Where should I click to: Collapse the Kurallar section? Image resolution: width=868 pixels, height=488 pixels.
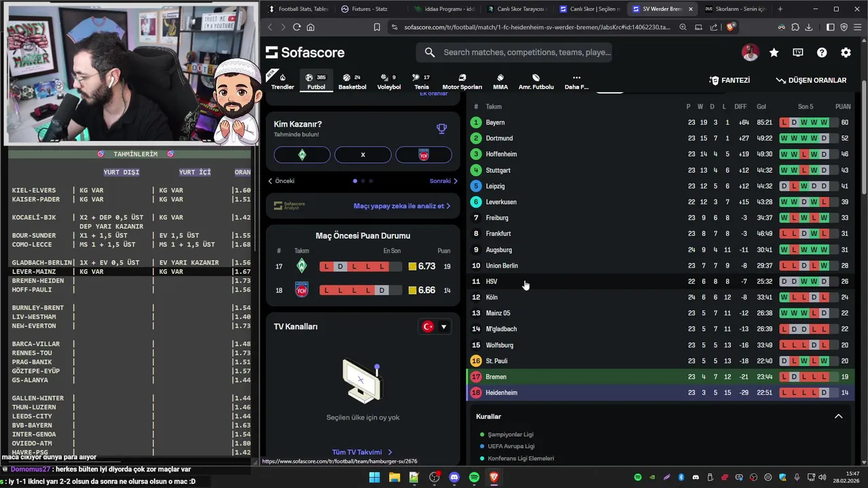pos(838,416)
